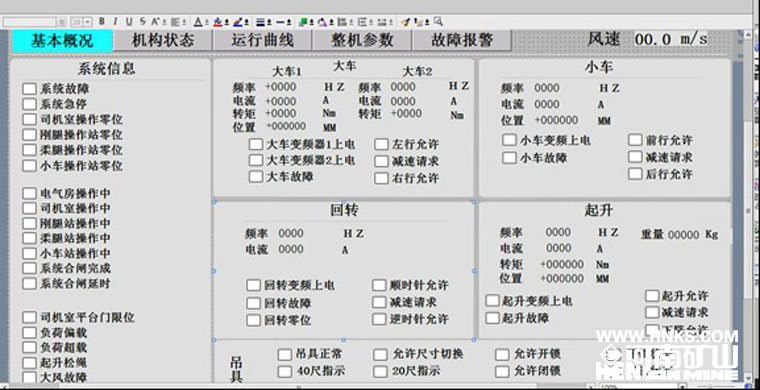
Task: Enable the 系统故障 checkbox
Action: [30, 89]
